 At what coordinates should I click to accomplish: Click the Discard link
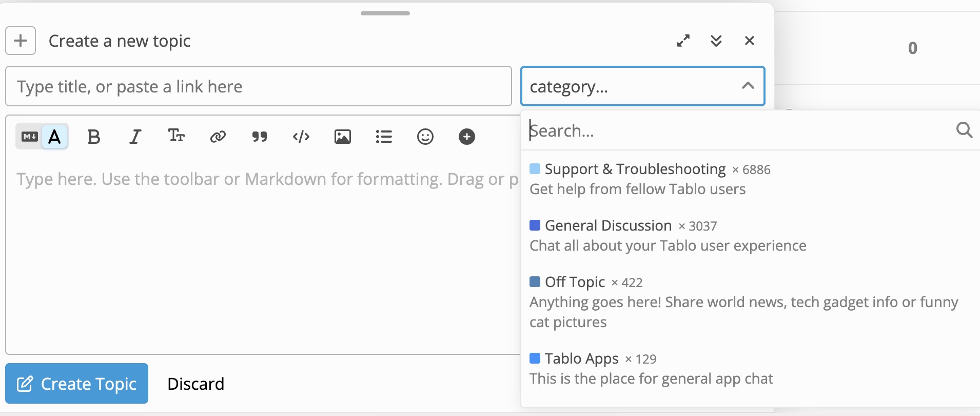click(x=196, y=384)
